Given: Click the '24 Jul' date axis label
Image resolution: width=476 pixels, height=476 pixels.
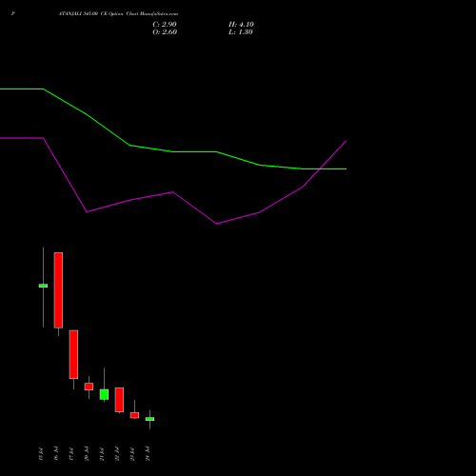Looking at the screenshot, I should [x=148, y=453].
